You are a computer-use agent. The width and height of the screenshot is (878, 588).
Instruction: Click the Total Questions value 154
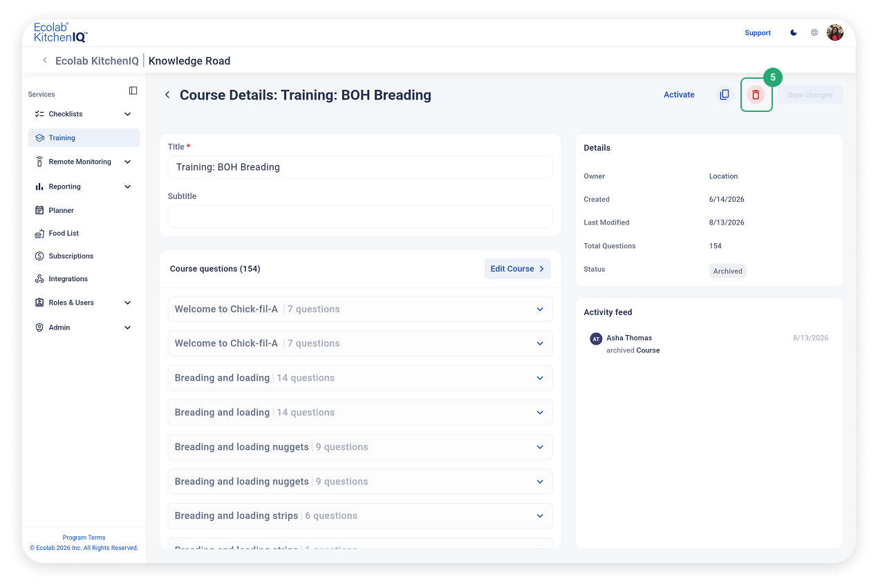[716, 246]
